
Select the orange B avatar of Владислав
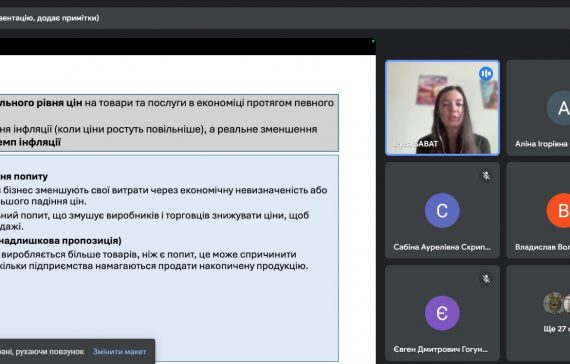tap(558, 211)
